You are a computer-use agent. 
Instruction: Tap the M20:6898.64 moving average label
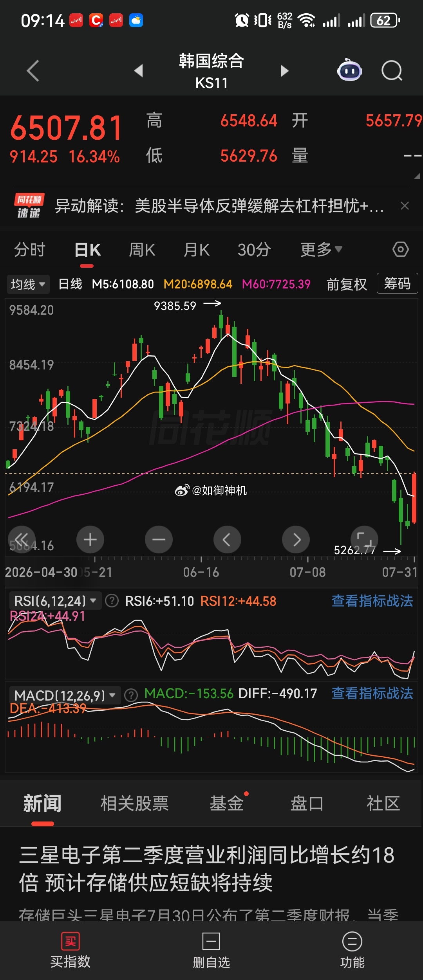(x=198, y=284)
